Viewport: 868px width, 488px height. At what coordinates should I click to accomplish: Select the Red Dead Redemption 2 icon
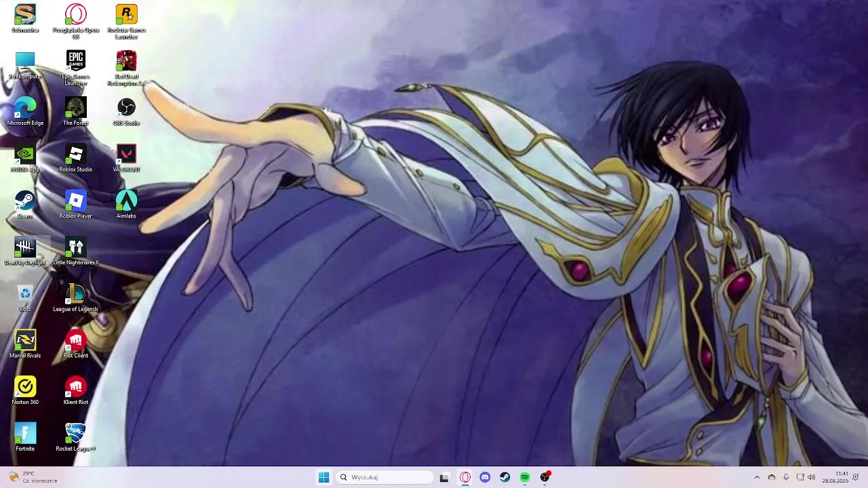126,68
